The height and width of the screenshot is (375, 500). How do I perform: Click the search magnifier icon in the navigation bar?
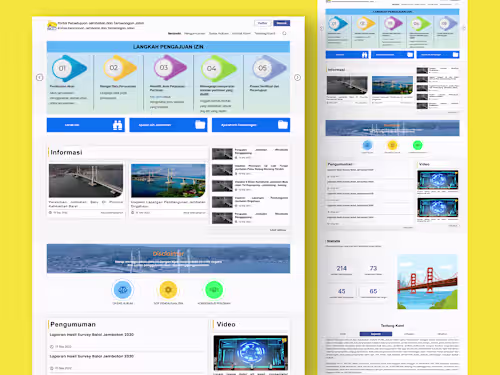[x=284, y=33]
